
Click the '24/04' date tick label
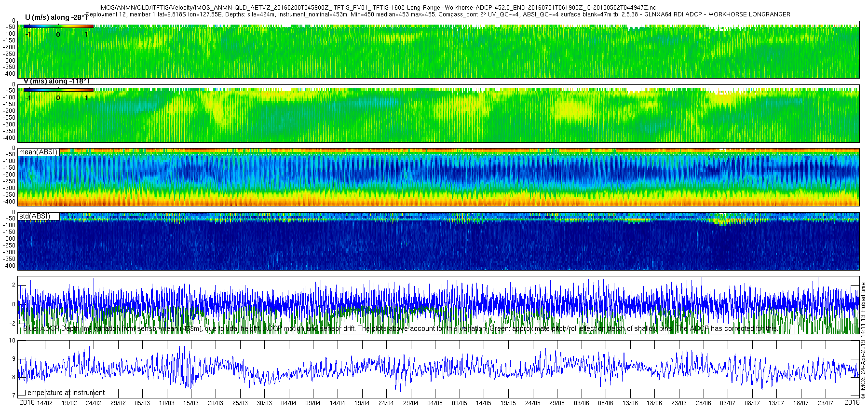point(386,403)
